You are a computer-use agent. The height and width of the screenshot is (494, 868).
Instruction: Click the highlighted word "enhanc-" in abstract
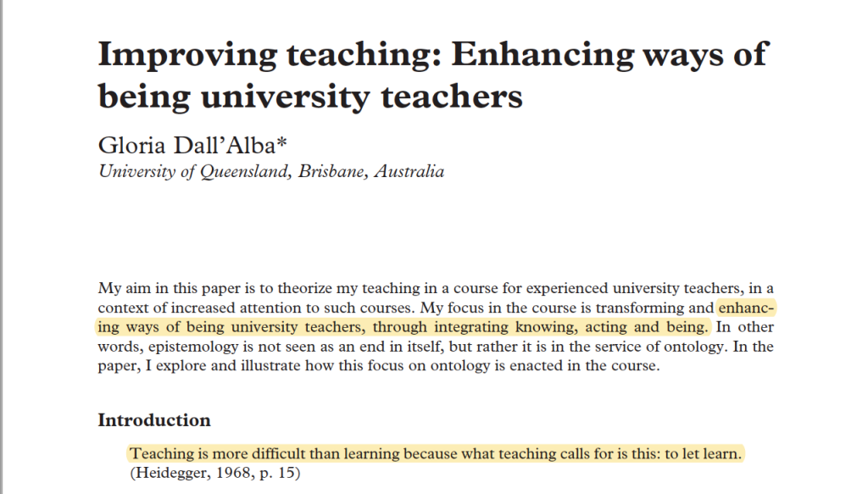pyautogui.click(x=746, y=308)
